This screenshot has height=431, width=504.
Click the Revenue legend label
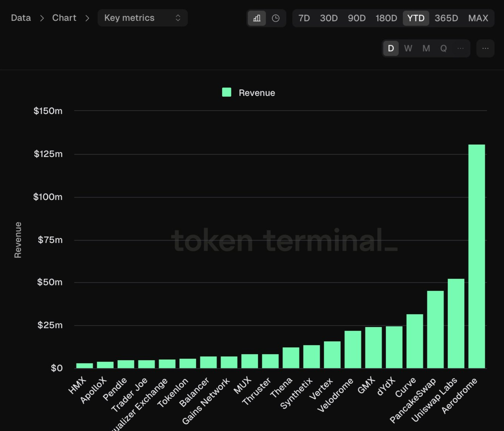coord(257,93)
